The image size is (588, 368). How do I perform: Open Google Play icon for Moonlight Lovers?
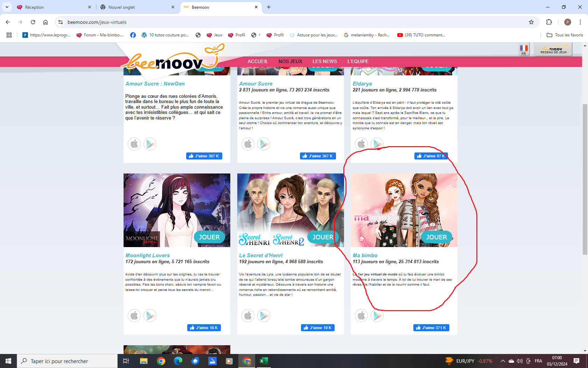(150, 315)
